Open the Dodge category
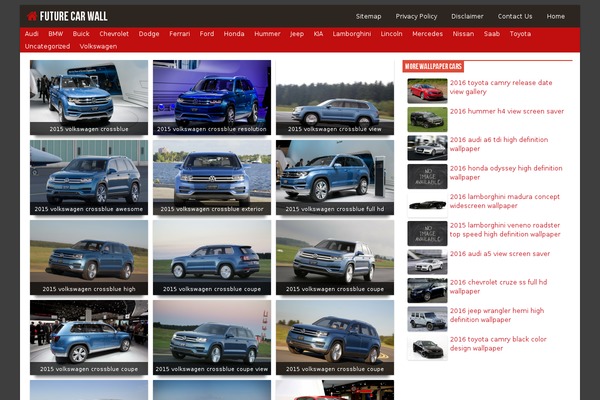Viewport: 600px width, 400px height. 149,34
